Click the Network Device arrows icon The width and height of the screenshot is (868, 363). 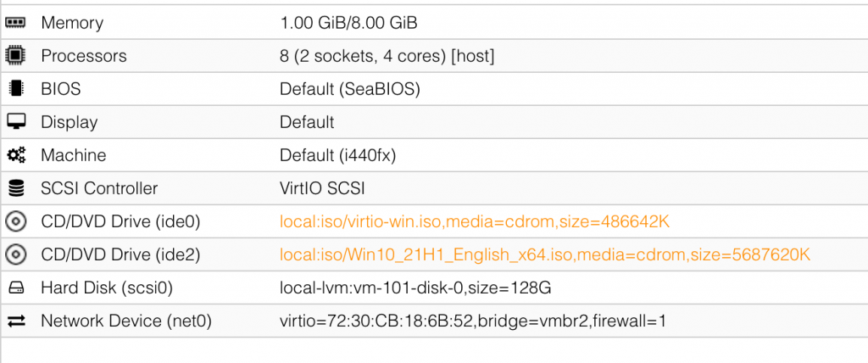click(x=15, y=321)
